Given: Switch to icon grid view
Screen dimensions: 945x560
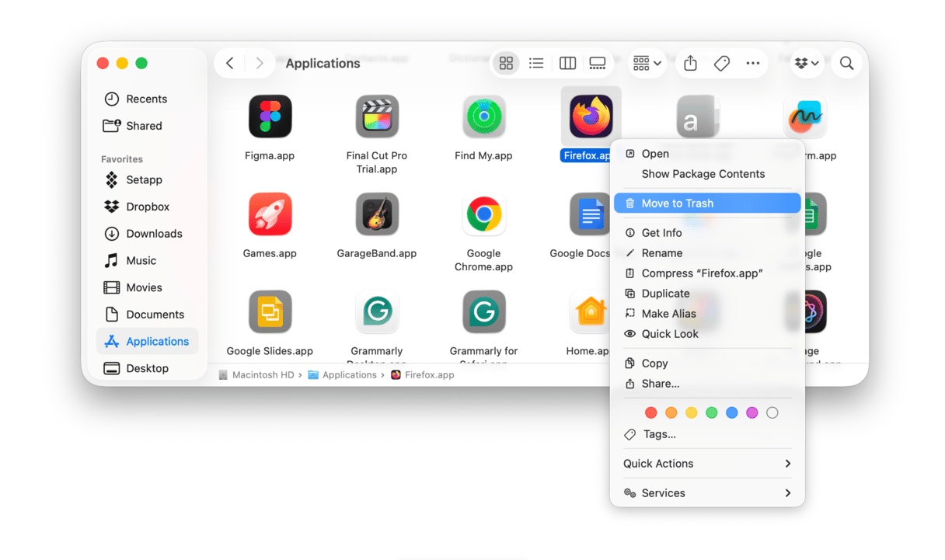Looking at the screenshot, I should pyautogui.click(x=506, y=64).
